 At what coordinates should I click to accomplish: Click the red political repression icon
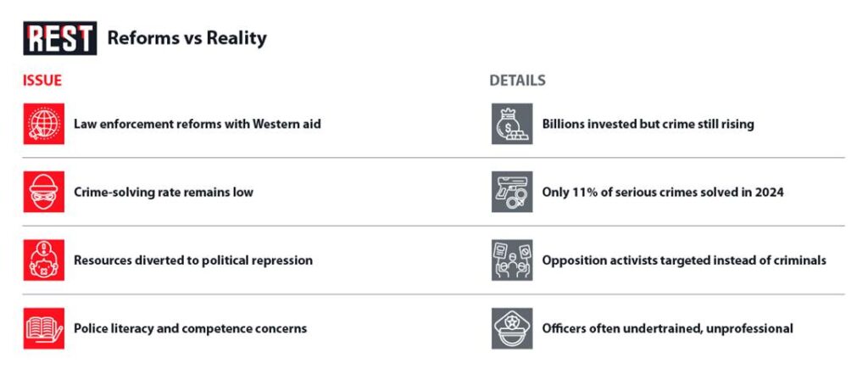(x=43, y=260)
